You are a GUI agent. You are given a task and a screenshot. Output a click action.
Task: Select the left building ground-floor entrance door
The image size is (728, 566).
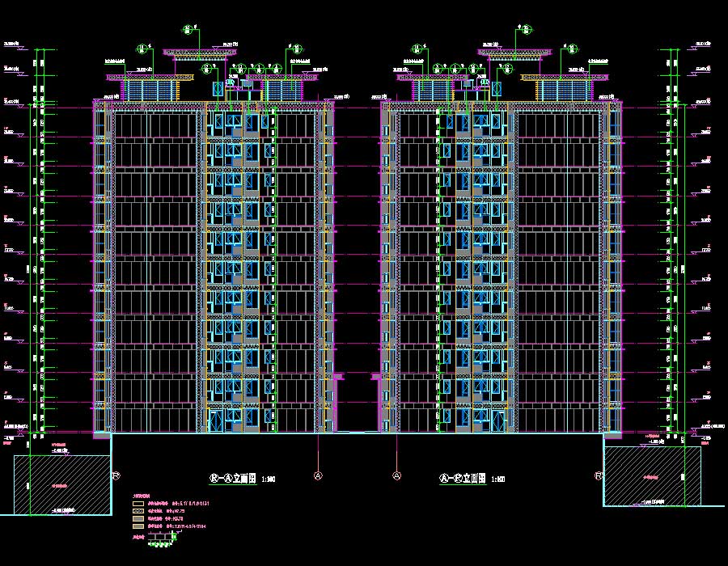pyautogui.click(x=217, y=421)
